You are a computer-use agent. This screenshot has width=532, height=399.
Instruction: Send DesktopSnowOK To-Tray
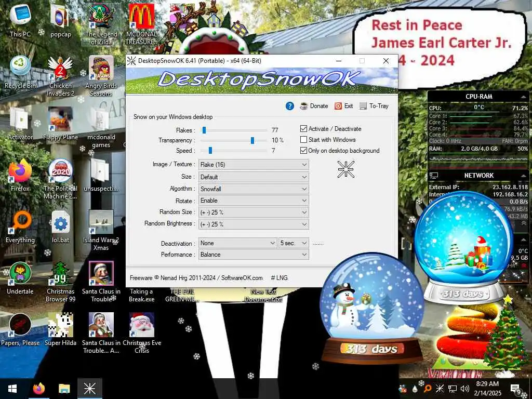pyautogui.click(x=374, y=106)
